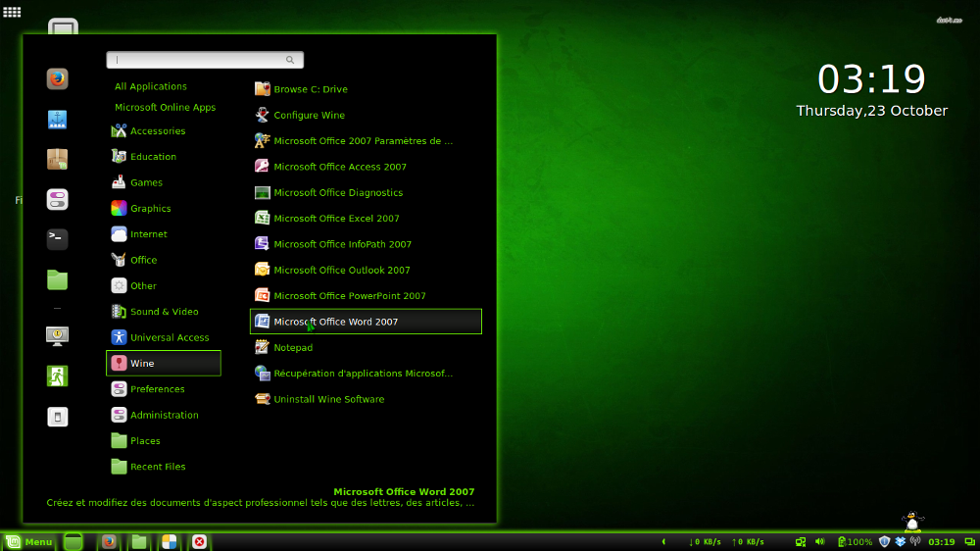Click the show desktop panel launcher
The width and height of the screenshot is (980, 551).
73,541
